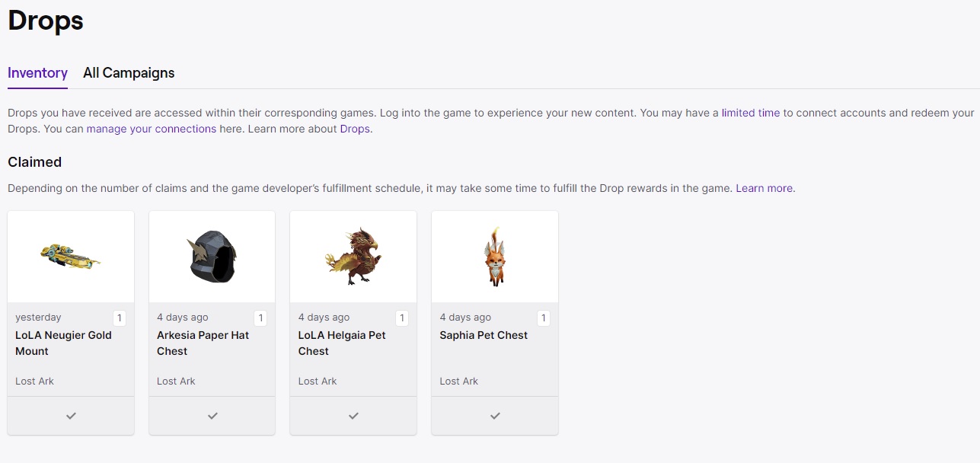Click the checkmark under LoLA Helgaia Pet Chest
The width and height of the screenshot is (980, 463).
(353, 416)
